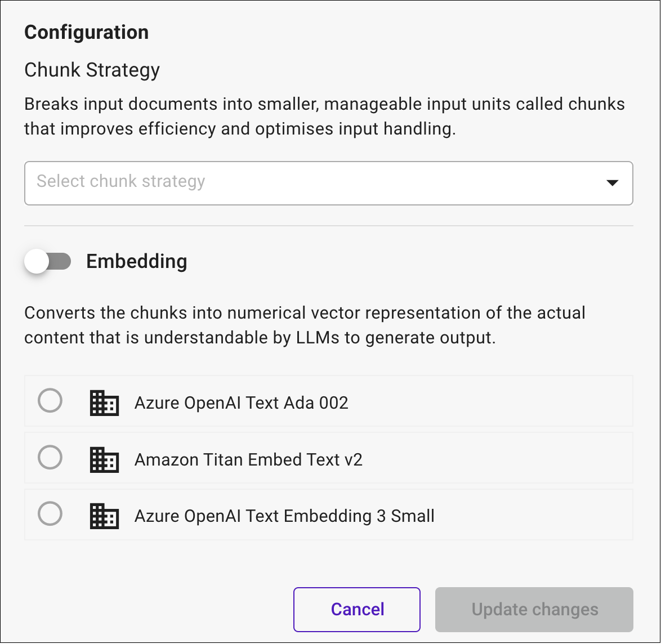The width and height of the screenshot is (661, 644).
Task: Click the Configuration heading
Action: pyautogui.click(x=86, y=32)
